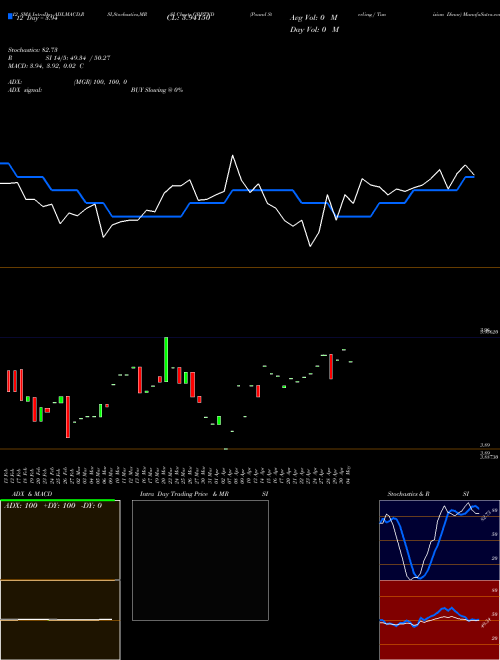500x660 pixels.
Task: Click the 'Day Vol: 0 M' label
Action: coord(314,29)
